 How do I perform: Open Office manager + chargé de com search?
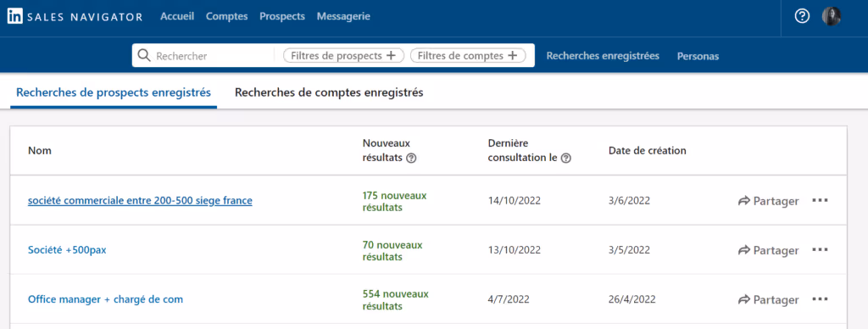coord(105,299)
